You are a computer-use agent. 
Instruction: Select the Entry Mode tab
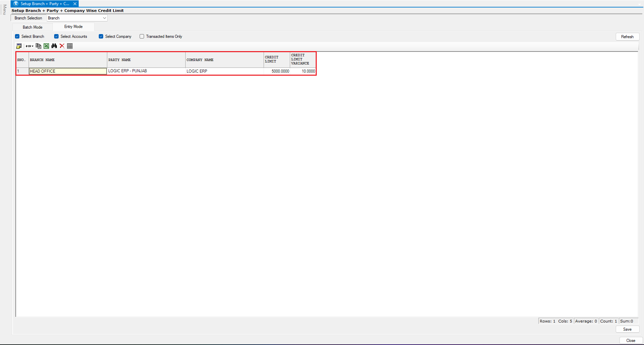pos(74,27)
